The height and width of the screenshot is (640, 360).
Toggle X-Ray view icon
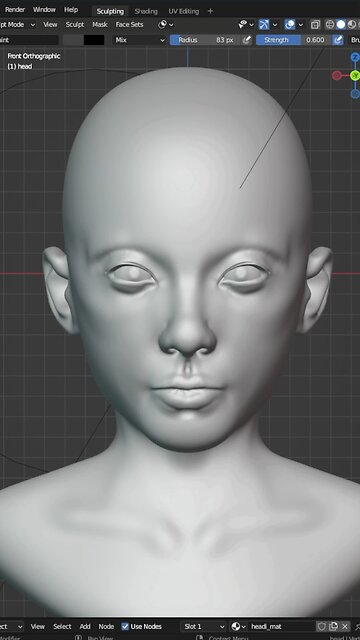tap(315, 24)
